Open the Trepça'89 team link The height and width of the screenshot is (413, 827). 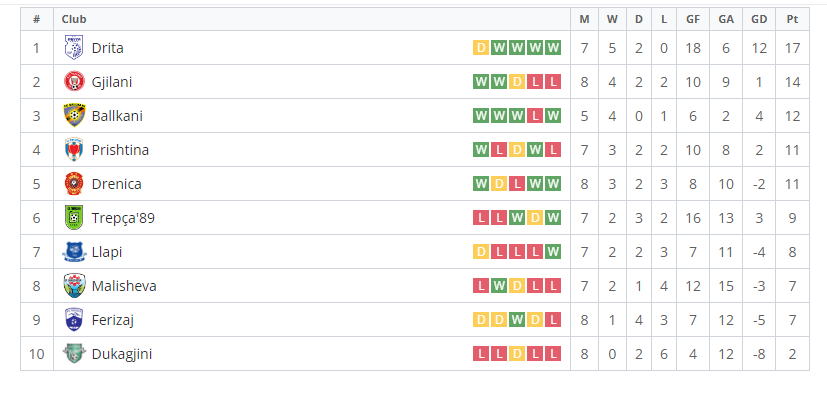pos(123,218)
